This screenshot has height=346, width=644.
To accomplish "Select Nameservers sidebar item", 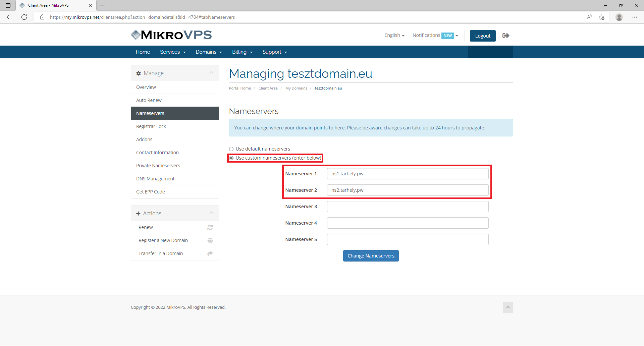I will point(175,113).
